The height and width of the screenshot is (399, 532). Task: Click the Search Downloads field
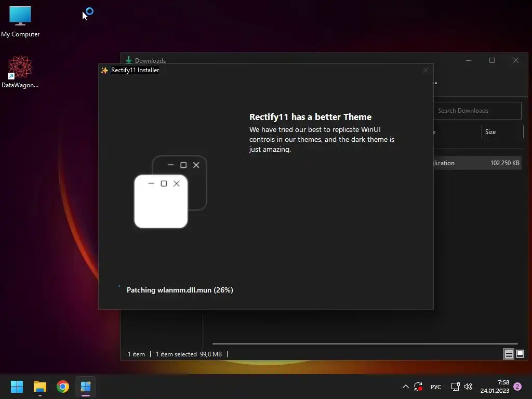point(477,111)
